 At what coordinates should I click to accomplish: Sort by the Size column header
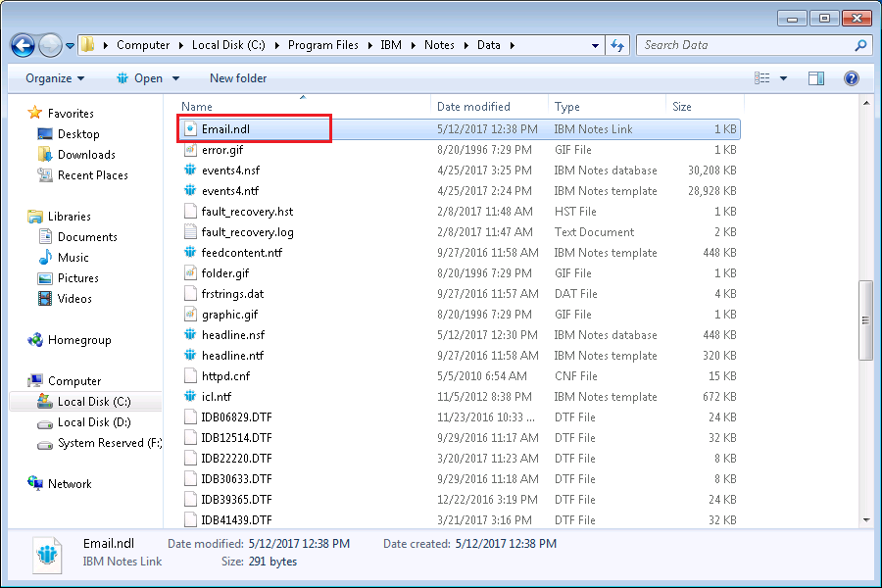click(682, 107)
